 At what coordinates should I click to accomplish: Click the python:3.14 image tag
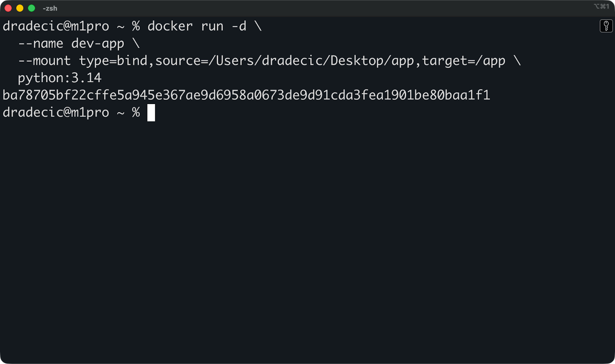[x=60, y=78]
